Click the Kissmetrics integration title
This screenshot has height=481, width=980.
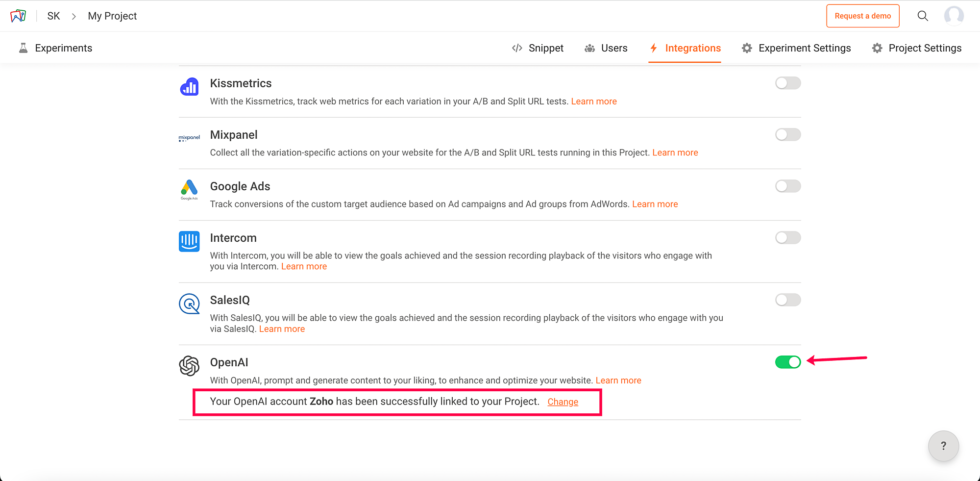(x=241, y=83)
